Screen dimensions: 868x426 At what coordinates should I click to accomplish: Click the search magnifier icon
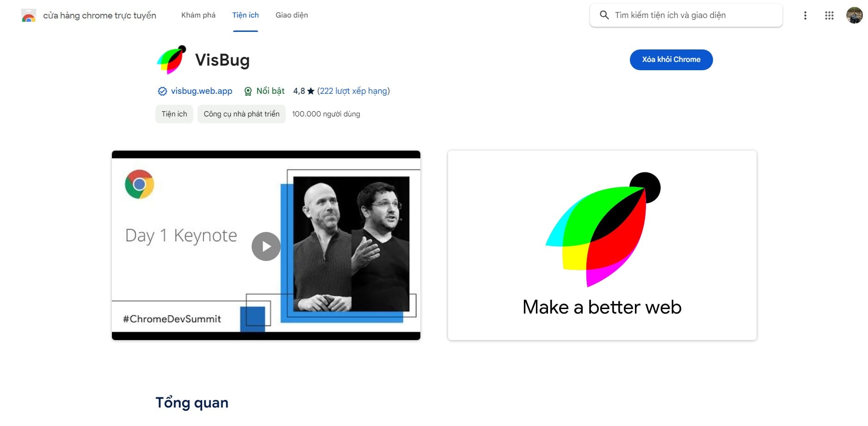[604, 15]
